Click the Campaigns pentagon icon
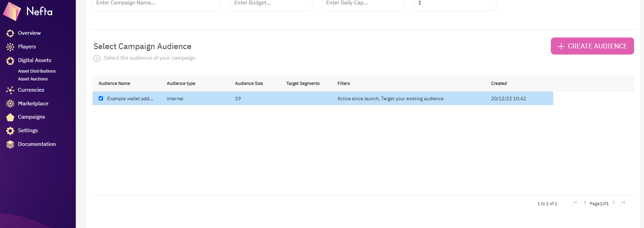Screen dimensions: 644x228 (x=10, y=117)
